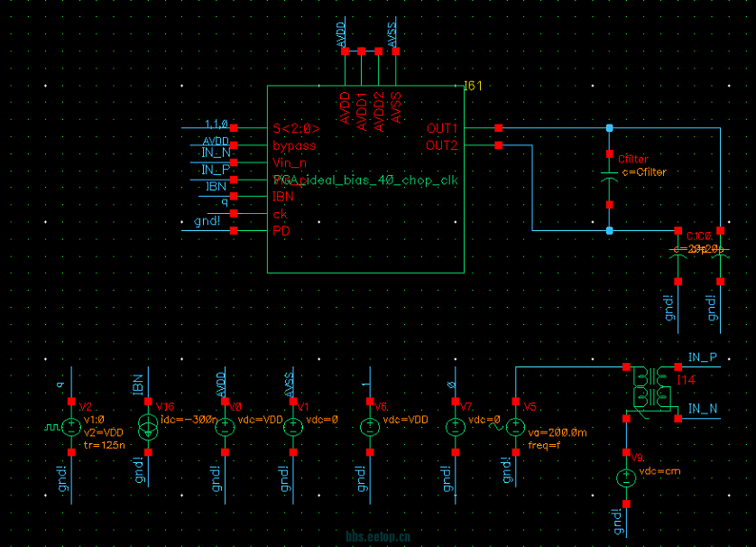Select the c=Cfilter parameter text
The height and width of the screenshot is (547, 756).
pos(644,172)
